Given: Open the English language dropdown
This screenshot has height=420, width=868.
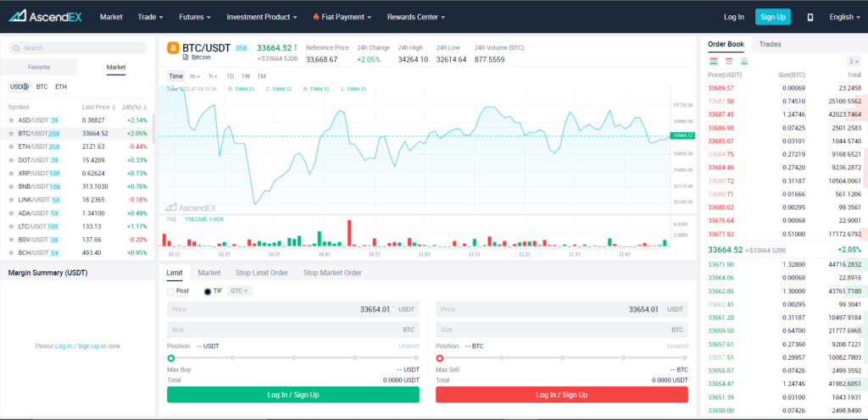Looking at the screenshot, I should 845,17.
